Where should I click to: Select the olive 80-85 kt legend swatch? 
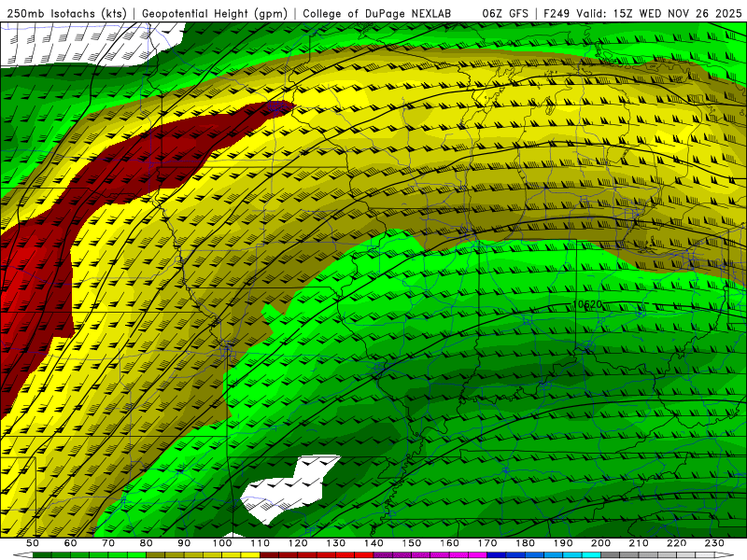(155, 554)
